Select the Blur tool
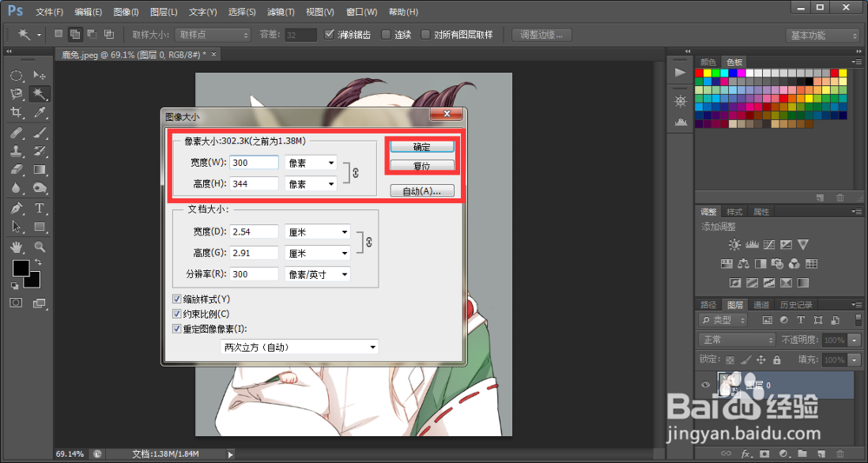The image size is (868, 463). tap(16, 189)
